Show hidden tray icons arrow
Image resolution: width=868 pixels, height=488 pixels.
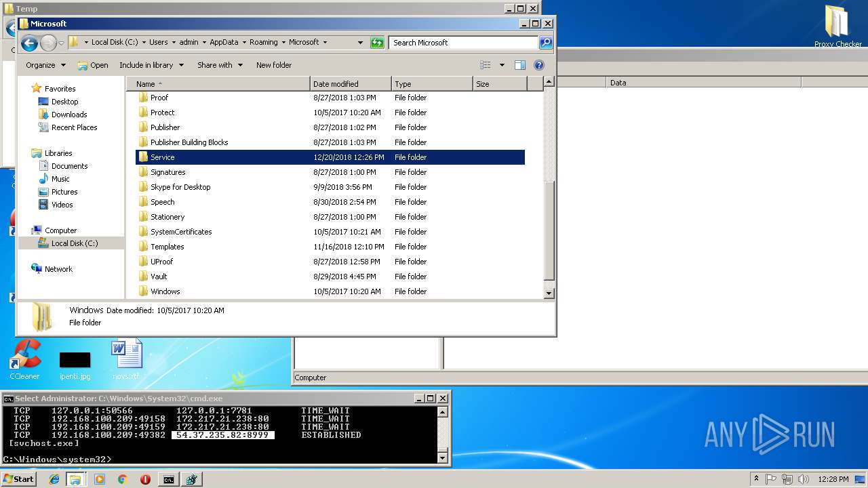(x=756, y=479)
